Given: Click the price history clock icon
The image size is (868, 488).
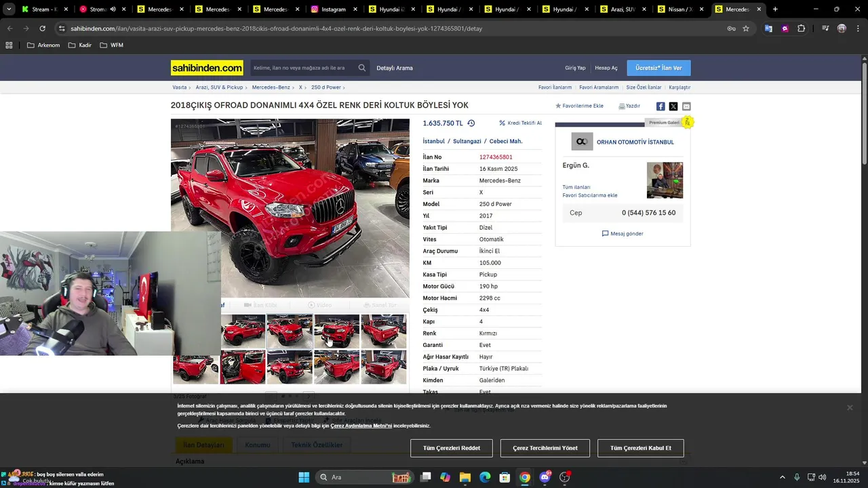Looking at the screenshot, I should coord(471,123).
